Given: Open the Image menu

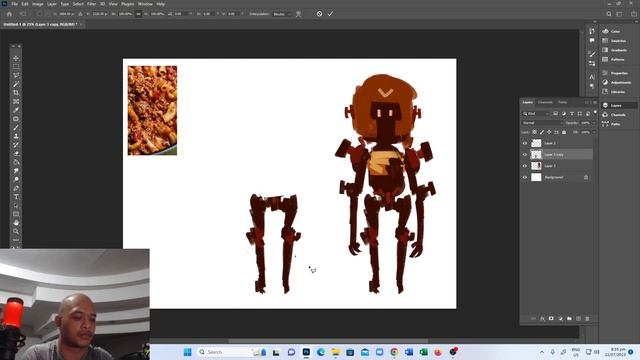Looking at the screenshot, I should (x=38, y=4).
